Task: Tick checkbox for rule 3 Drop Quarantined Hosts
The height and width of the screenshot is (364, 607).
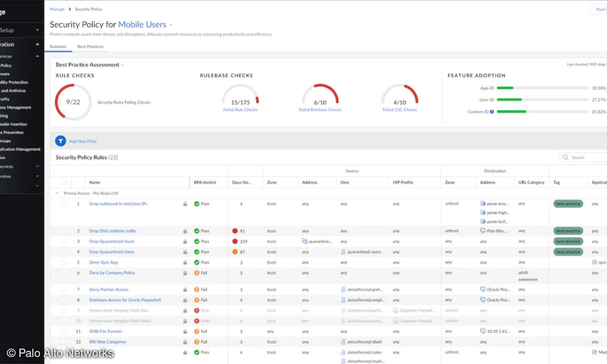Action: click(64, 241)
